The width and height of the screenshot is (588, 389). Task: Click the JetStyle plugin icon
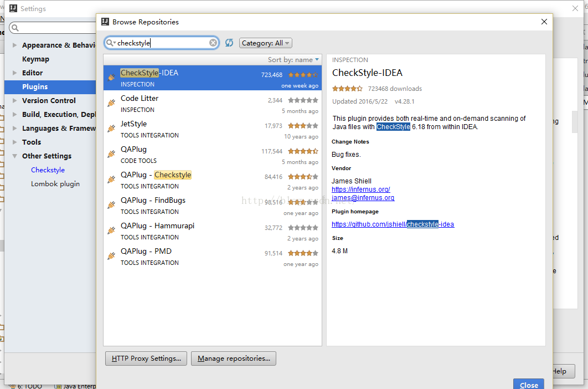coord(111,129)
